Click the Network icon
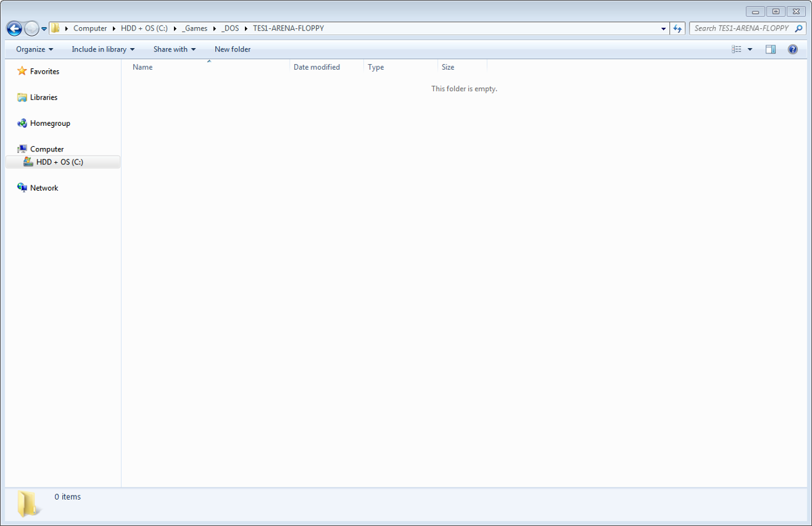 coord(22,187)
